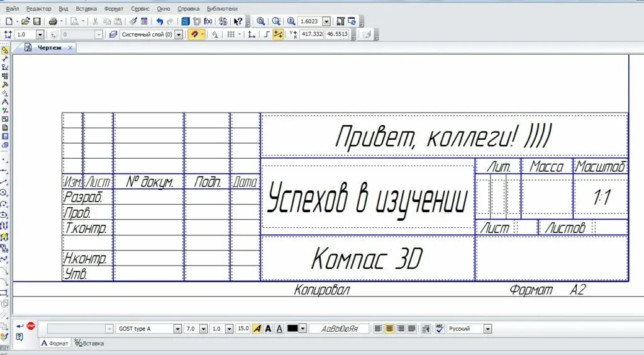The width and height of the screenshot is (644, 355).
Task: Confirm text with the create object arrow
Action: coord(19,326)
